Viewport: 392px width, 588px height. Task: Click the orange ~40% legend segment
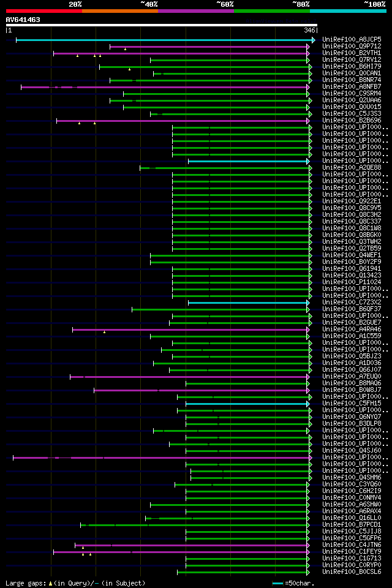120,11
